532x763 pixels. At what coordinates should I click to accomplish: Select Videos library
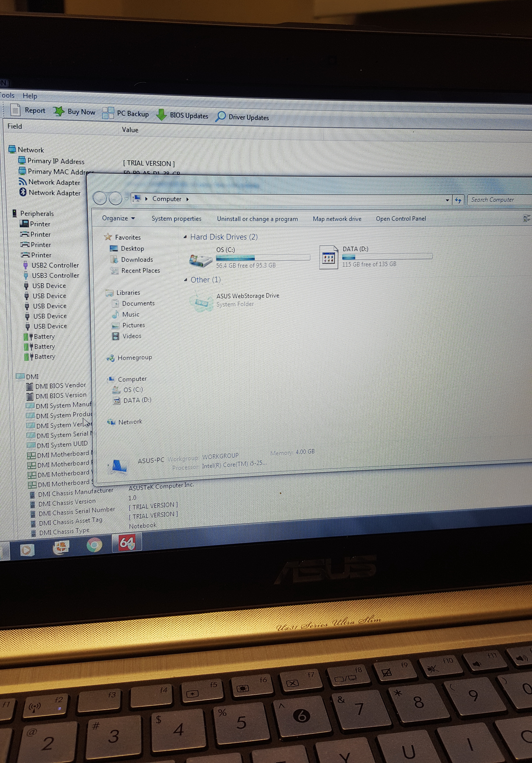click(132, 336)
